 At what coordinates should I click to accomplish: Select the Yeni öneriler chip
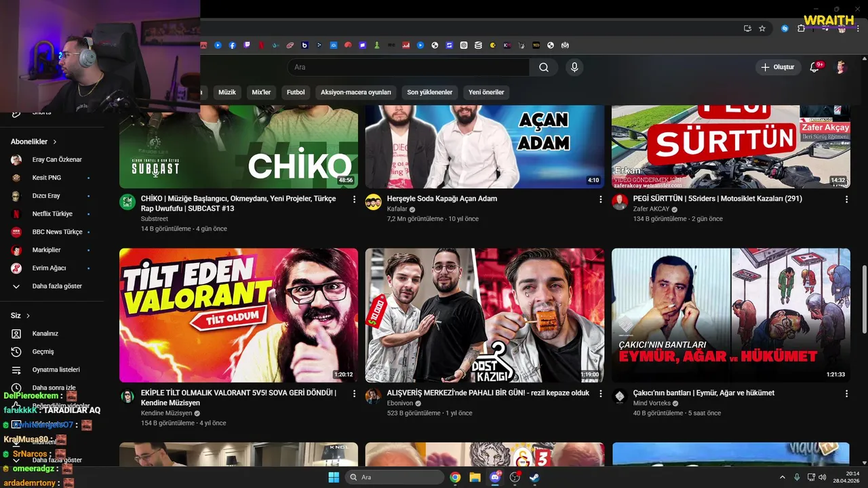[x=487, y=92]
